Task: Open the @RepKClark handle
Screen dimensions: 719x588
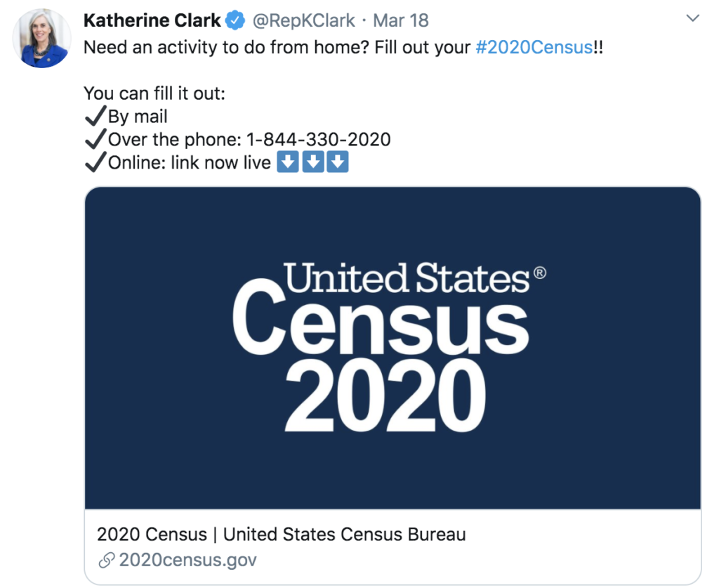Action: pos(303,21)
